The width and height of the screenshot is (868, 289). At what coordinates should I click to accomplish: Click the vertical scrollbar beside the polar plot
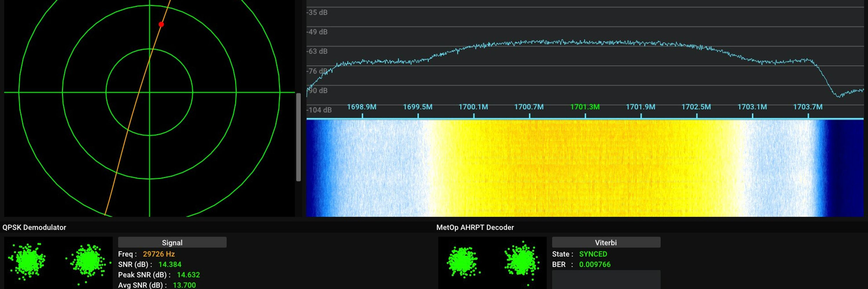point(298,137)
